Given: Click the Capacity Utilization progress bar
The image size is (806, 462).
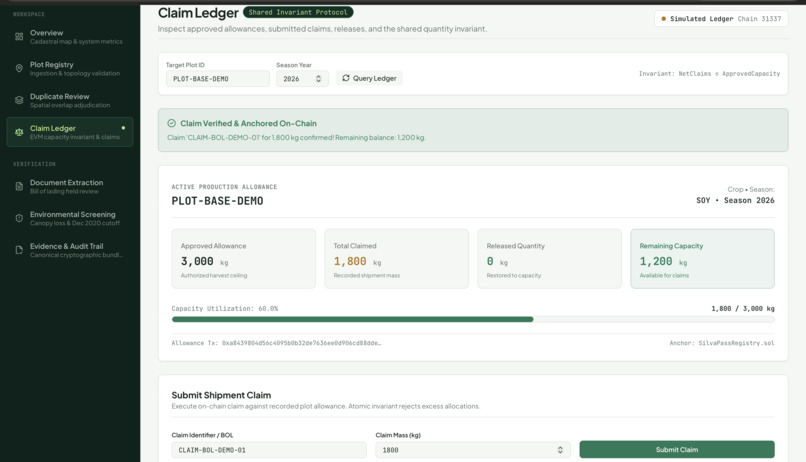Looking at the screenshot, I should click(x=473, y=320).
